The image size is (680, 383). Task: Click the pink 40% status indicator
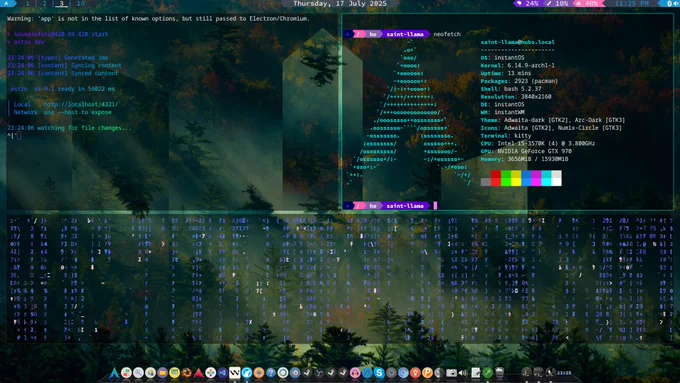point(587,3)
